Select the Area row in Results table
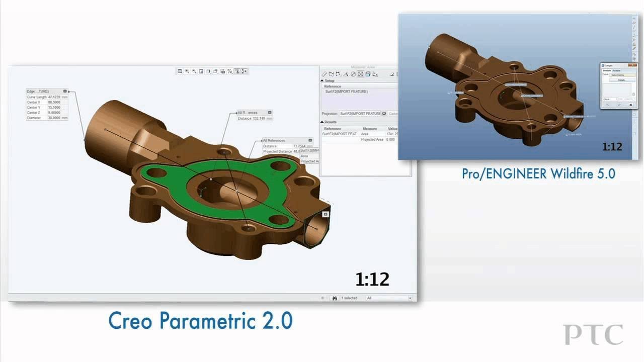 [360, 134]
